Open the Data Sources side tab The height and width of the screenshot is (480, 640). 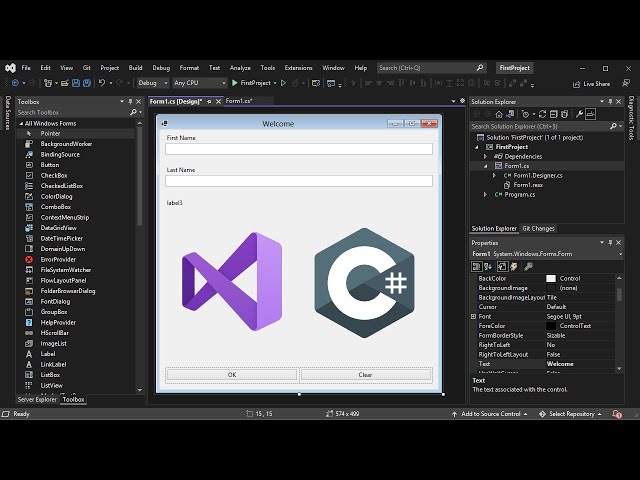pyautogui.click(x=7, y=113)
